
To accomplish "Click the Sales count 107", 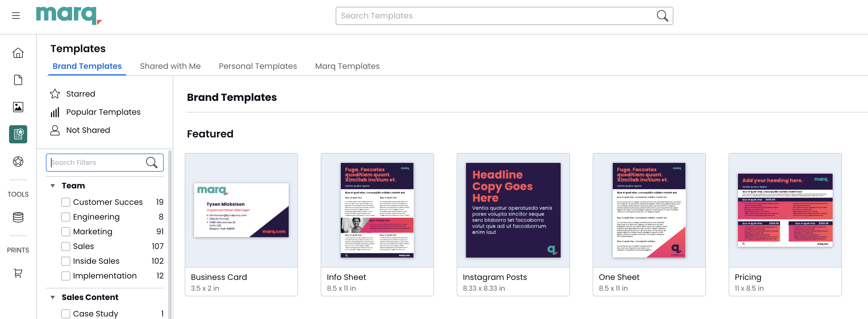I will click(x=157, y=246).
